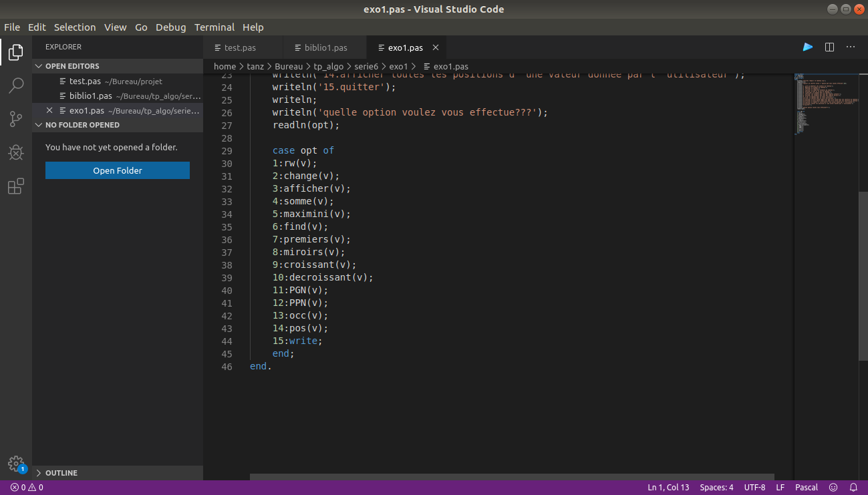Click the home breadcrumb segment
Screen dimensions: 868x495
point(225,66)
